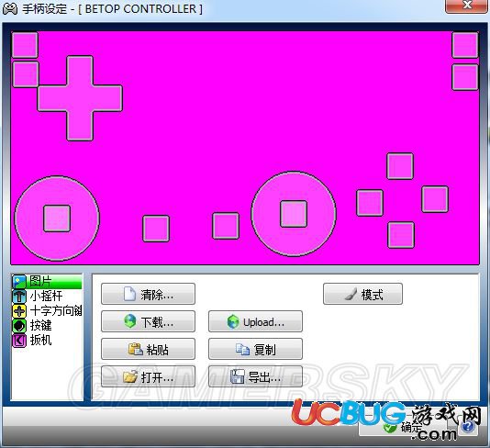Click the top-left shoulder button square

tap(25, 45)
